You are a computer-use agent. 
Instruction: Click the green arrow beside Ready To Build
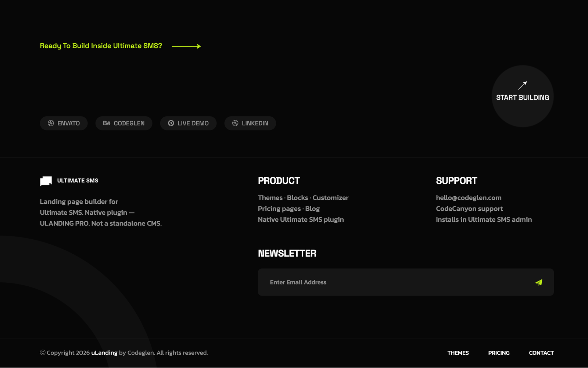coord(186,46)
